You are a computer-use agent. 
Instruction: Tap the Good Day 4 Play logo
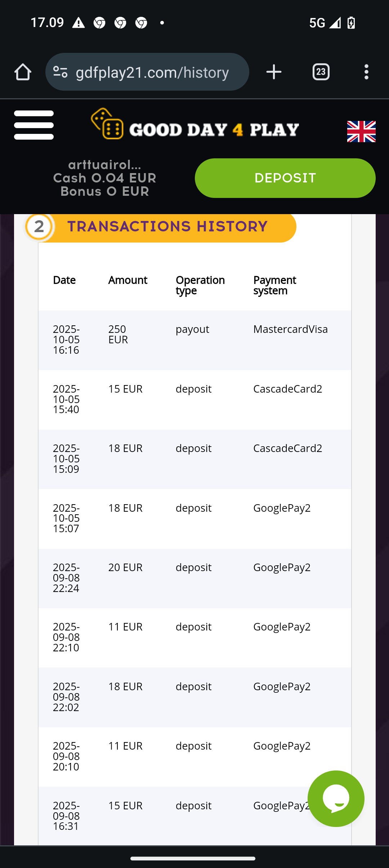[x=195, y=125]
